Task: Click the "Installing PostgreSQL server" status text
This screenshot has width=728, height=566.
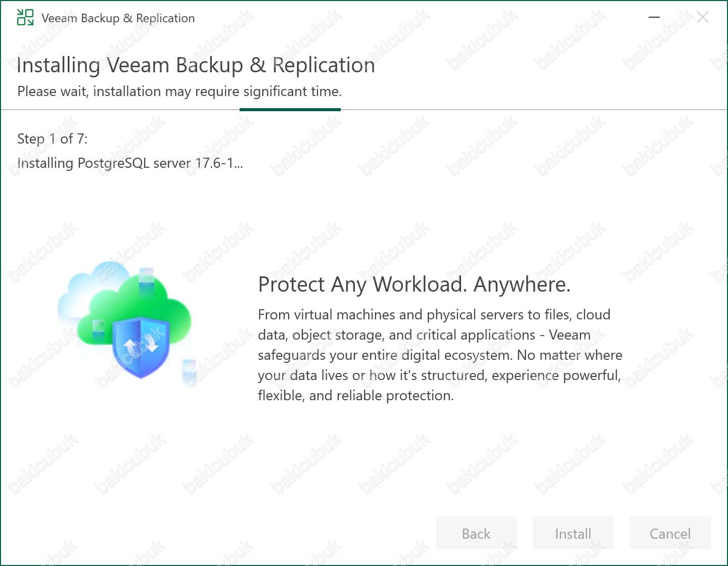Action: click(130, 163)
